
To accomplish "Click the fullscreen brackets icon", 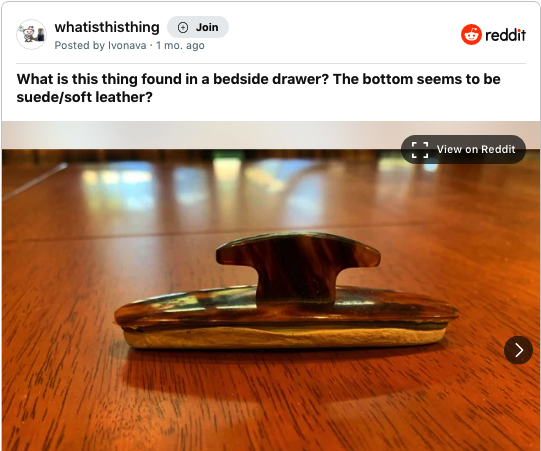I will [420, 150].
